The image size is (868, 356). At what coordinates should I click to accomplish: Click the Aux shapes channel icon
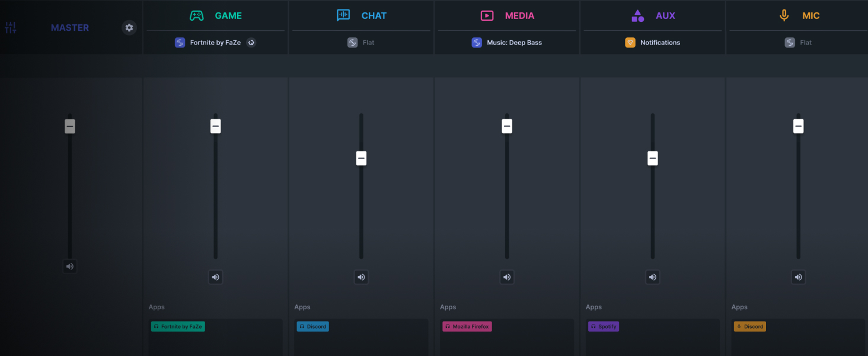coord(637,15)
